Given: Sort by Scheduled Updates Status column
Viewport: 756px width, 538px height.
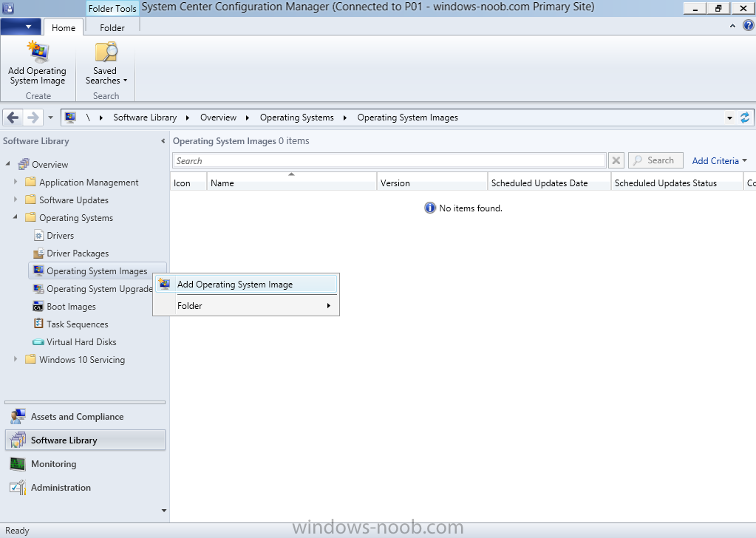Looking at the screenshot, I should coord(677,183).
